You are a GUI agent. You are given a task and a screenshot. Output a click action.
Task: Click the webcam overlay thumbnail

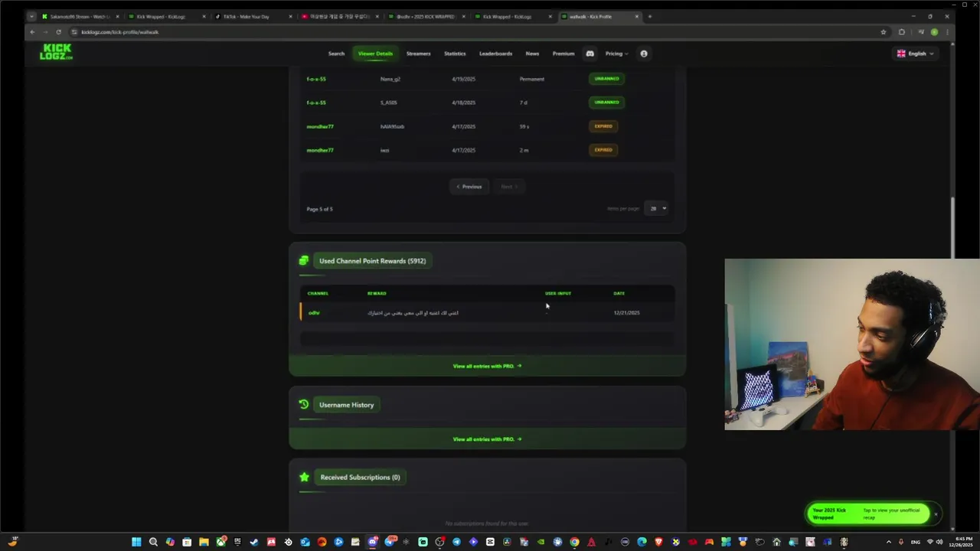(x=852, y=344)
